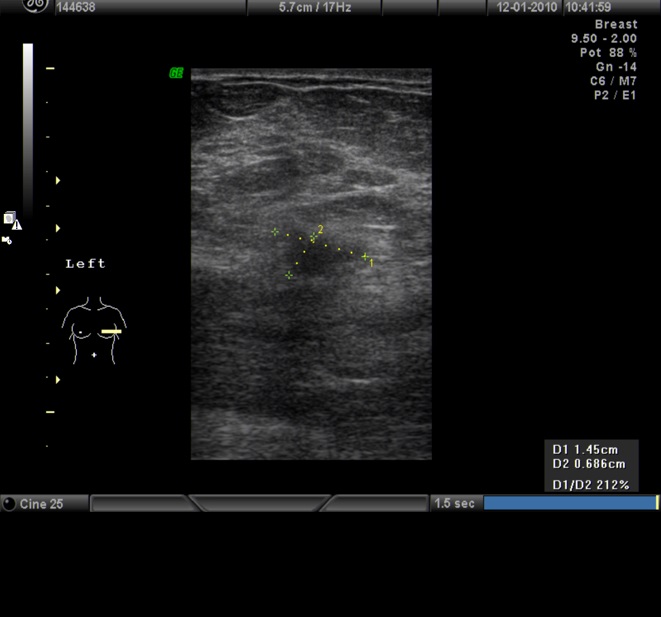
Task: Click the grayscale gradient bar
Action: [28, 130]
